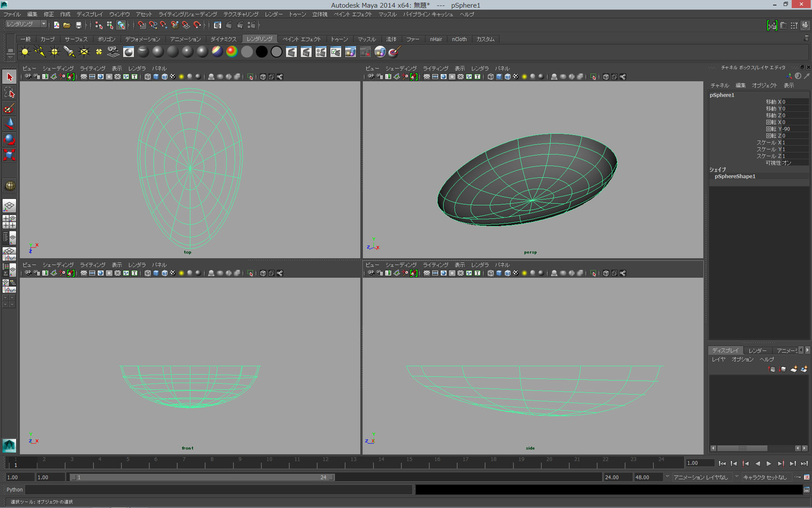Open the チャネル menu in channel box
Image resolution: width=812 pixels, height=508 pixels.
[720, 86]
